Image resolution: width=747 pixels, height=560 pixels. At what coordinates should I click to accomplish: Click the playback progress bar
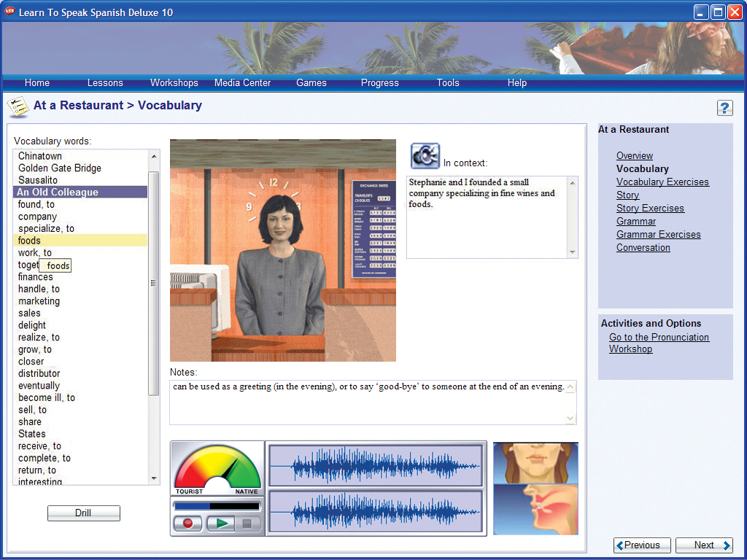coord(217,505)
